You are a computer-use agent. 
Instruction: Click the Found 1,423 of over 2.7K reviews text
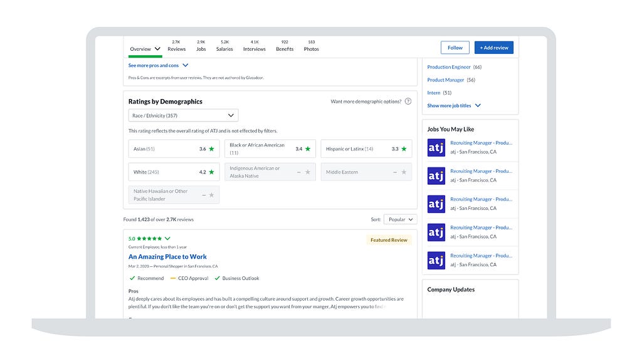point(159,220)
